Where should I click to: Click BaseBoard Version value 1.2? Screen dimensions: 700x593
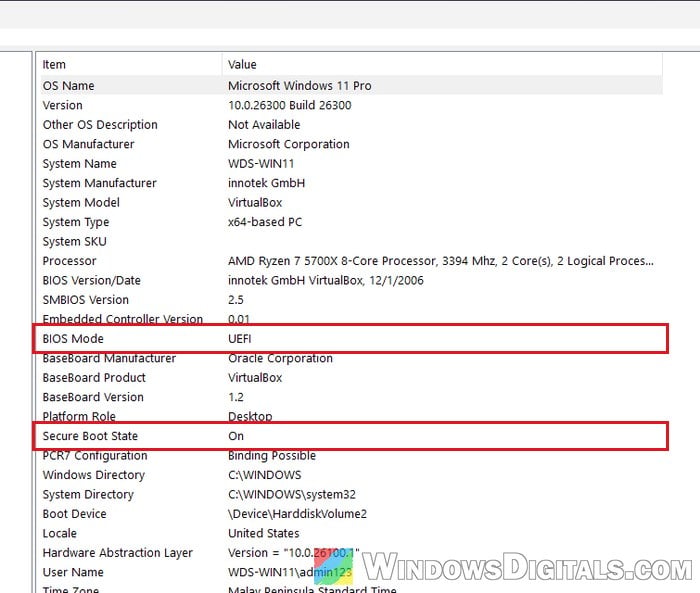236,397
